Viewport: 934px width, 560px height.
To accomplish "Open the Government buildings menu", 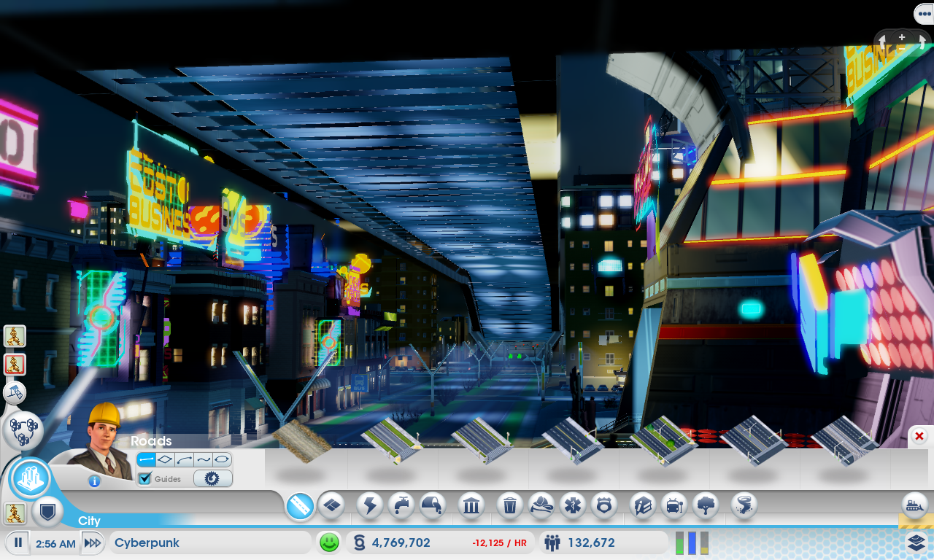I will (471, 505).
